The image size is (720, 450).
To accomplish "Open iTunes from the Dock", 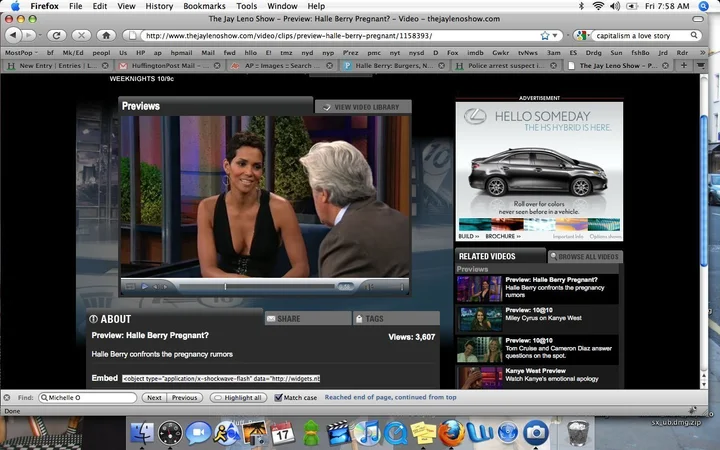I will click(x=367, y=433).
